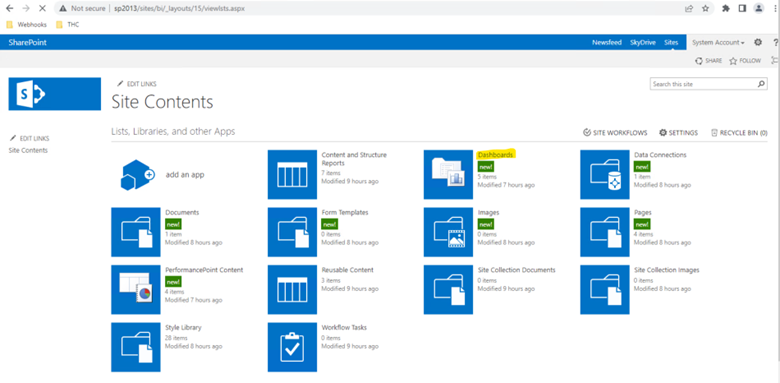
Task: Open the Workflow Tasks tile icon
Action: pyautogui.click(x=292, y=347)
